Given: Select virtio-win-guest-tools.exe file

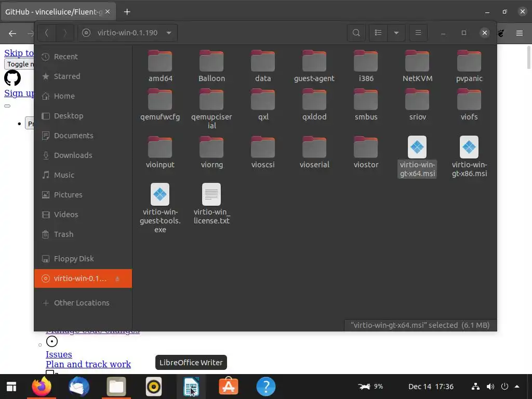Looking at the screenshot, I should [160, 208].
